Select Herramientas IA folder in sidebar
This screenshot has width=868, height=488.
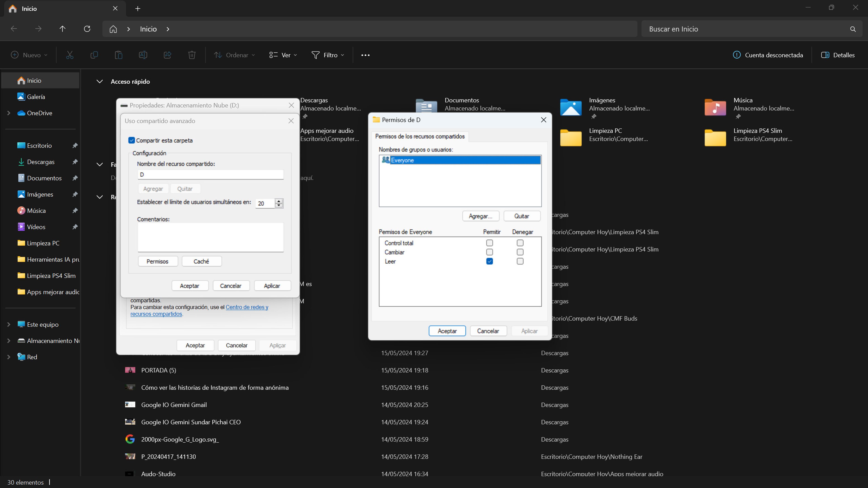coord(40,259)
